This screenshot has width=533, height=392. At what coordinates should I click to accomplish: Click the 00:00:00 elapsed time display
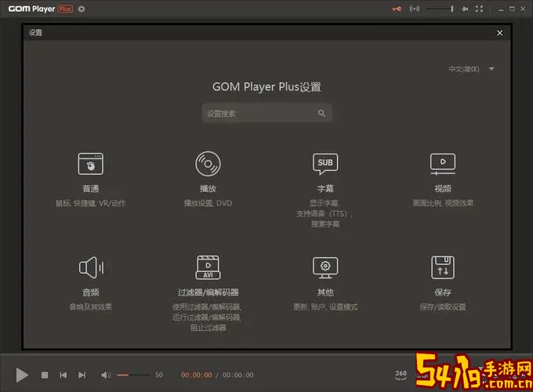coord(197,375)
